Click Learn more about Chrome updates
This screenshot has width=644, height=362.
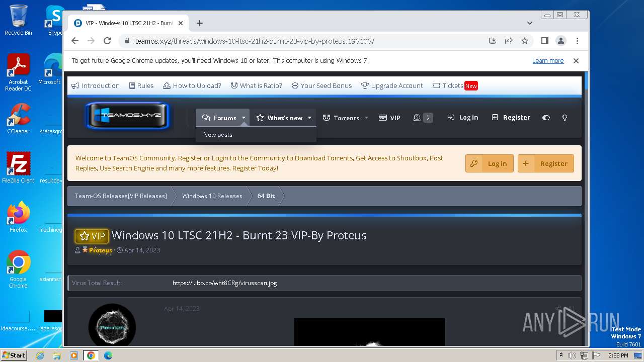click(548, 61)
